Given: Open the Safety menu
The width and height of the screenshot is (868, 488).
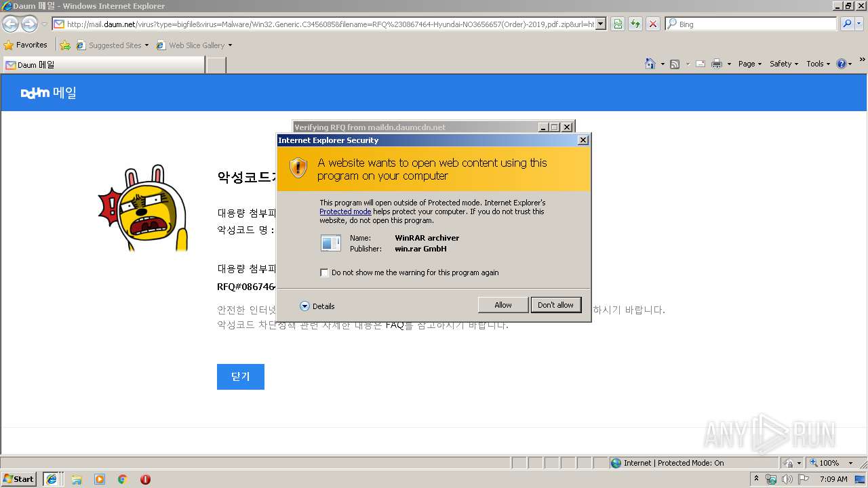Looking at the screenshot, I should 783,64.
